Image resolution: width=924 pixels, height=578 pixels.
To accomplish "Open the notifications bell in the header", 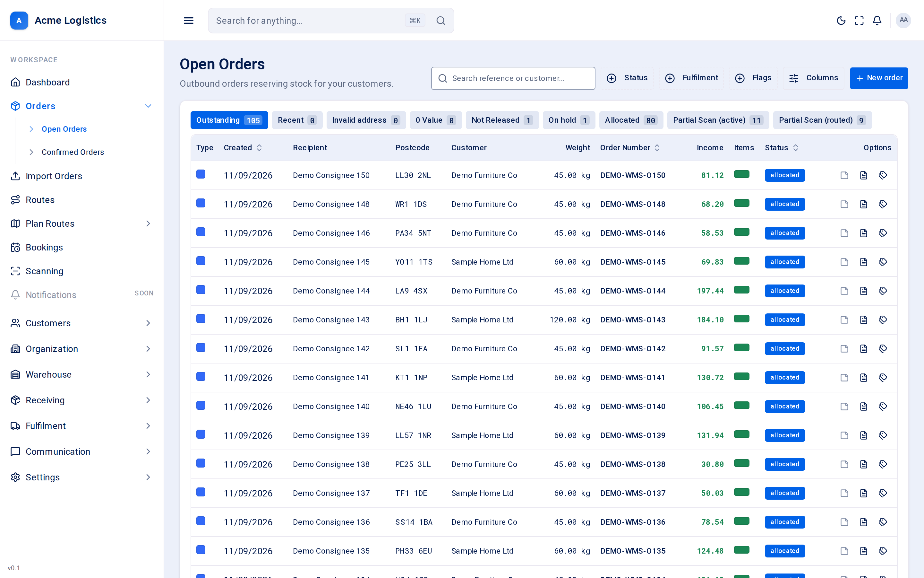I will [877, 21].
